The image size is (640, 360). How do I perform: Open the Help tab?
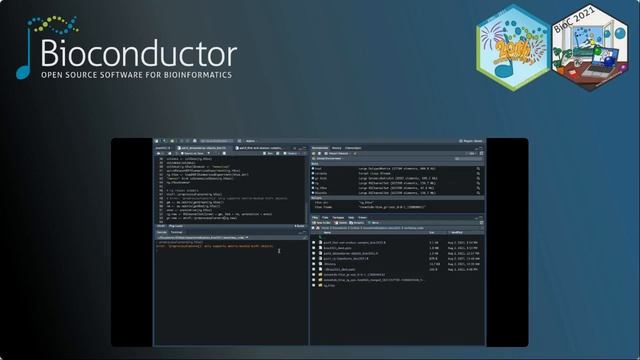(x=351, y=217)
